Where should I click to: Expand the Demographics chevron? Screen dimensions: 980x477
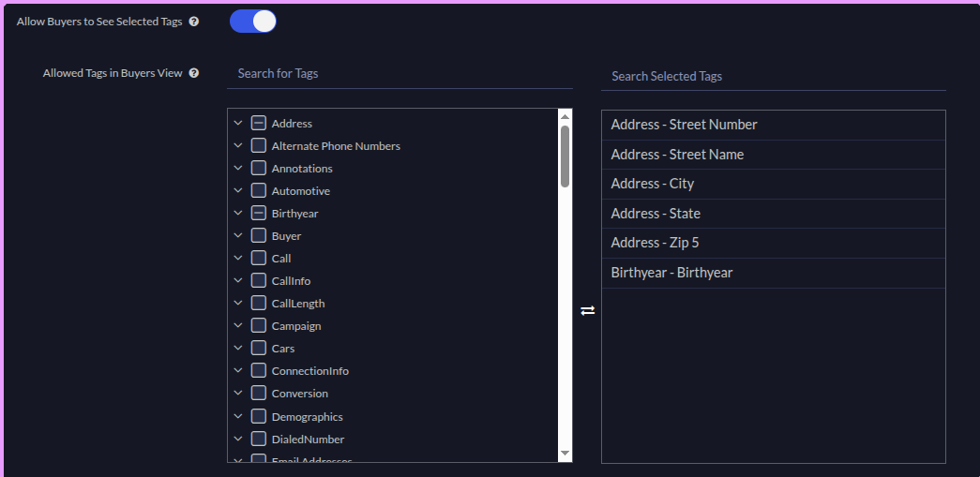pos(237,416)
